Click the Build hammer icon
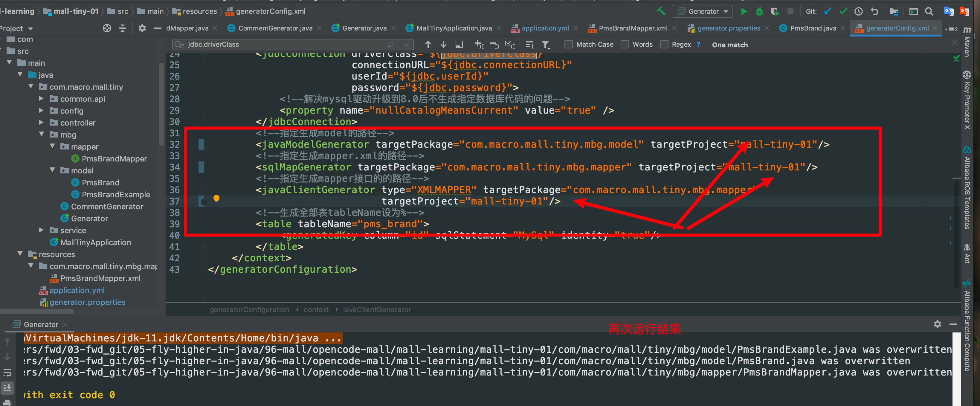The height and width of the screenshot is (406, 980). point(661,11)
